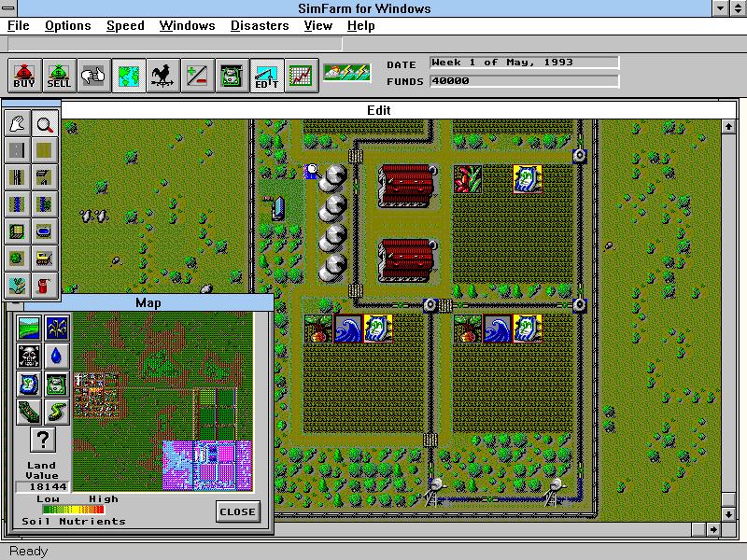Click the DATE field showing May, 1993
The height and width of the screenshot is (560, 747).
coord(524,63)
